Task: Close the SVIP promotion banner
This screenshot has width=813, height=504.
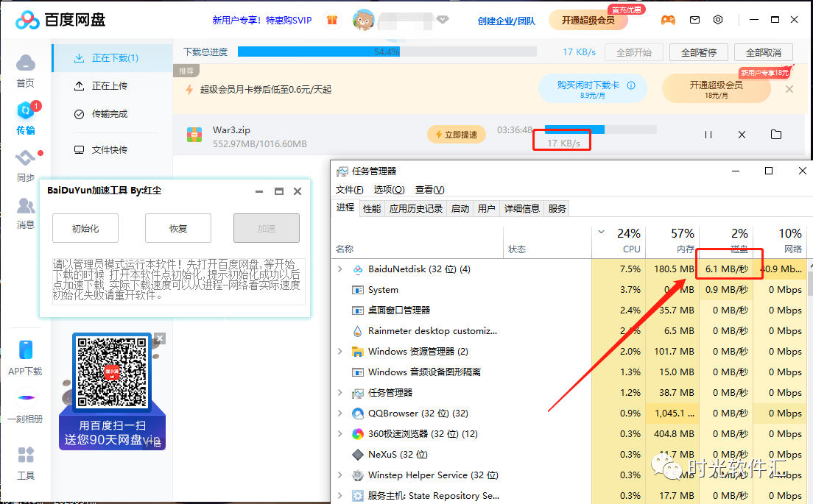Action: pyautogui.click(x=789, y=89)
